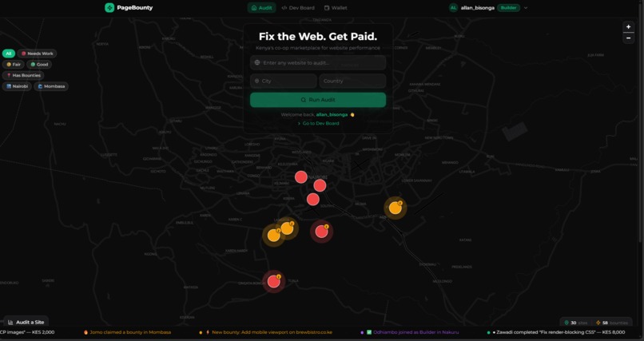The height and width of the screenshot is (341, 644).
Task: Toggle the Has Bounties filter chip
Action: point(23,76)
